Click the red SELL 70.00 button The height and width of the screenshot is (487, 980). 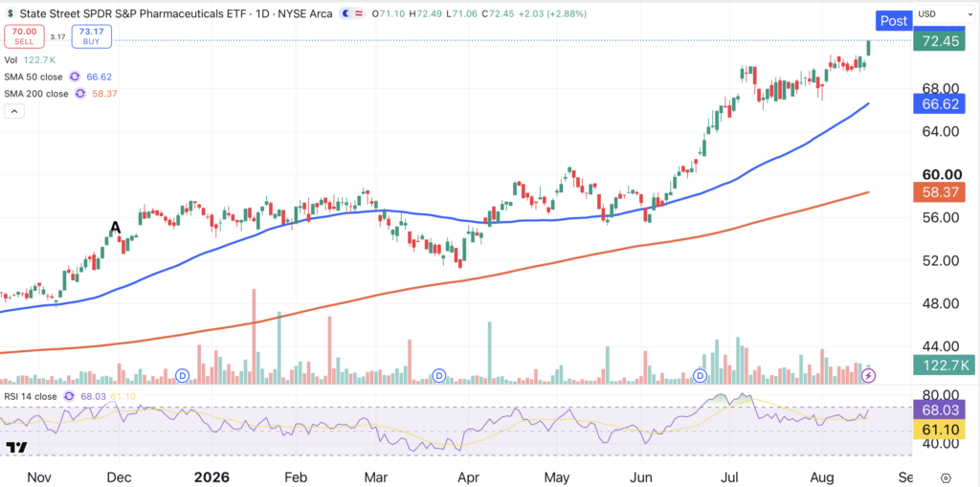coord(24,35)
